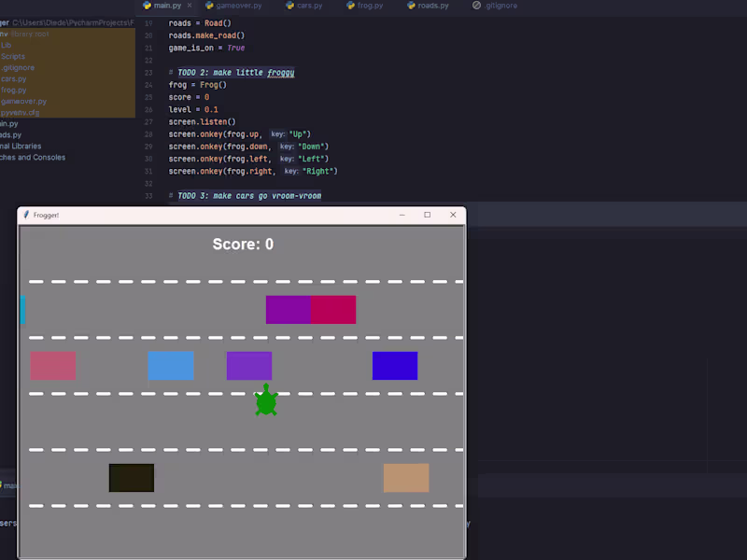Close the Frogger game window
This screenshot has height=560, width=747.
click(x=453, y=215)
